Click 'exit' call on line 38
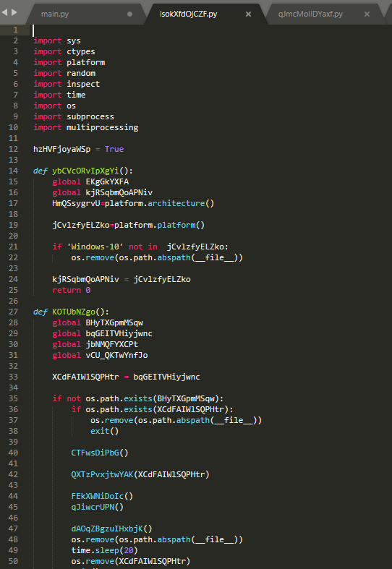This screenshot has height=569, width=392. click(x=100, y=431)
